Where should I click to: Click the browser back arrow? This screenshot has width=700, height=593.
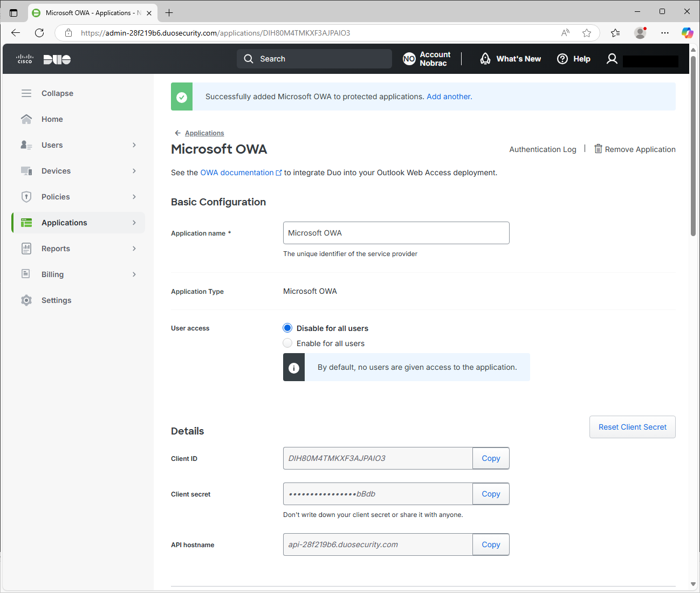16,33
